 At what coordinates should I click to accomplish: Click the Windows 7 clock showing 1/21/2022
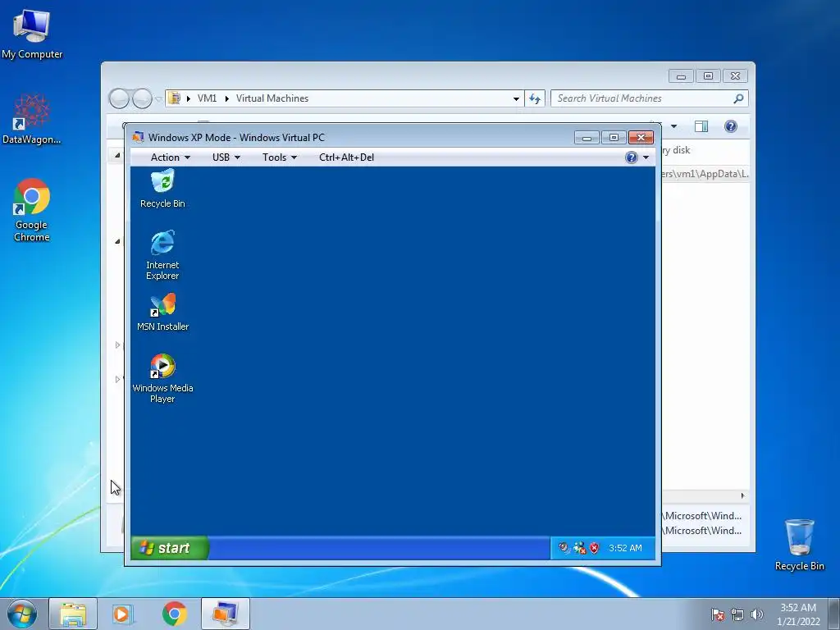pos(798,614)
